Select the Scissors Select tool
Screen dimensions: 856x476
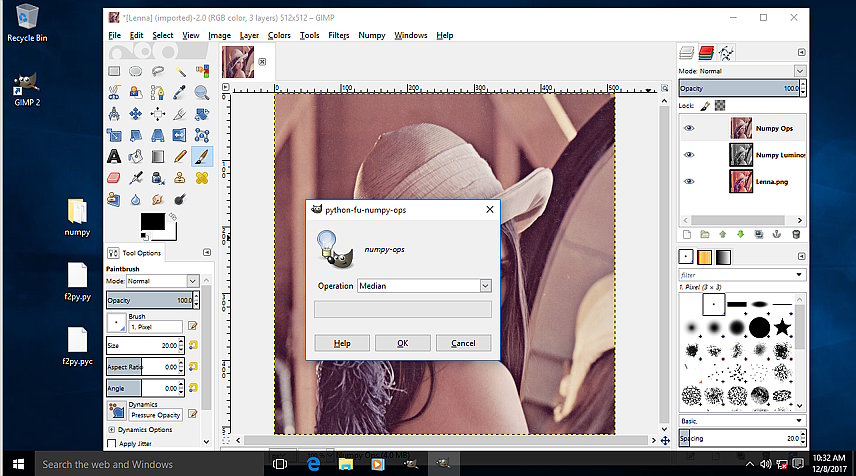(114, 93)
